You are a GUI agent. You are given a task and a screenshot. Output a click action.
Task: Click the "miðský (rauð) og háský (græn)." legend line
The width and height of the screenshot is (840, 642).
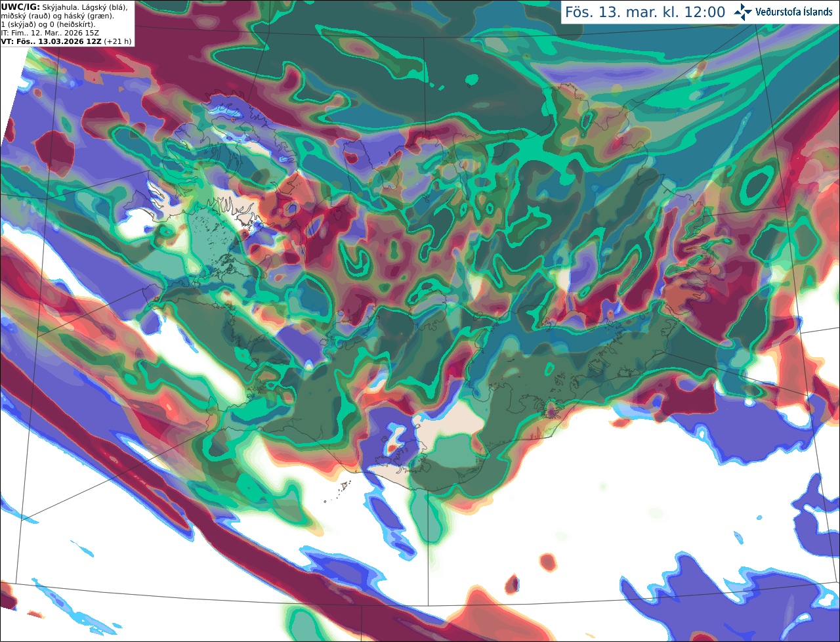coord(57,16)
